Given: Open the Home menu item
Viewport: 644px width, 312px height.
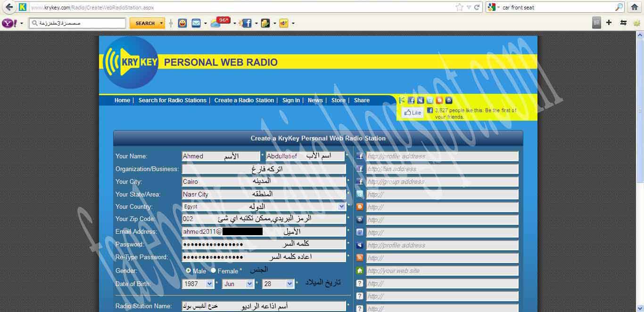Looking at the screenshot, I should point(122,100).
